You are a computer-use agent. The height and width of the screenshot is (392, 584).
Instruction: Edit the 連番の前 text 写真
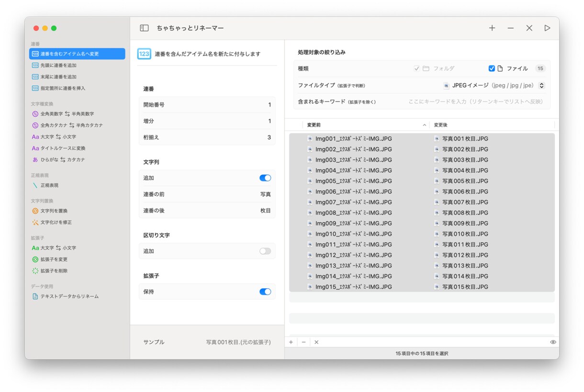click(266, 194)
